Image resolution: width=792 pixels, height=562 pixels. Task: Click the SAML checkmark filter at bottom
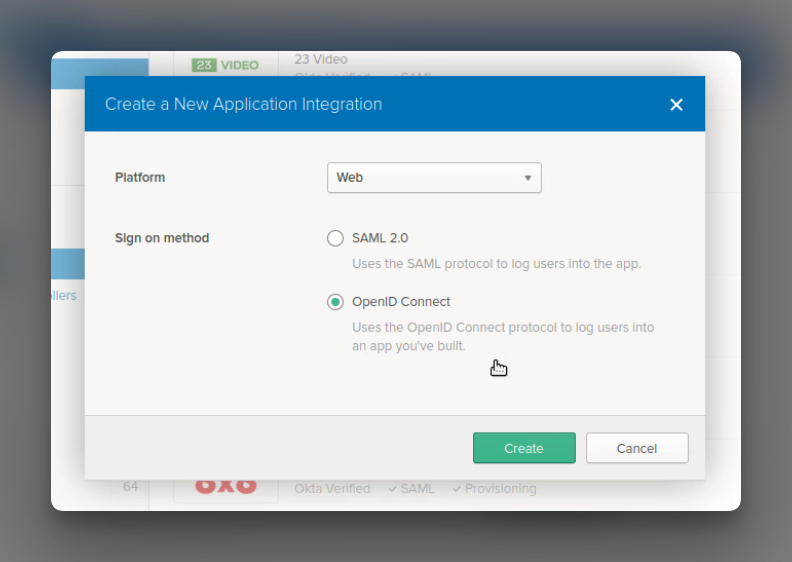coord(412,489)
